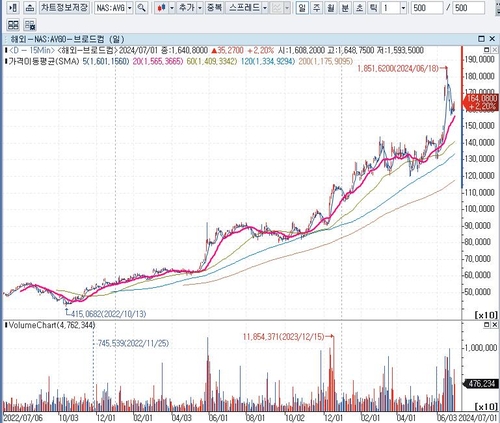Click the 스프레드 spread button
The width and height of the screenshot is (500, 423).
[x=244, y=8]
